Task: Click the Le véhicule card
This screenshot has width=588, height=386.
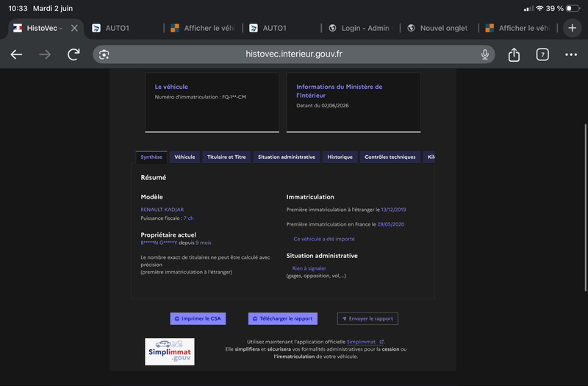Action: click(212, 102)
